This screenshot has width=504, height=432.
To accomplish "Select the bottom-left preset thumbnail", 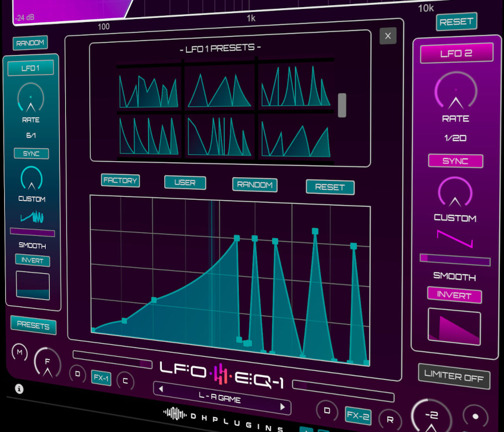I will 149,136.
